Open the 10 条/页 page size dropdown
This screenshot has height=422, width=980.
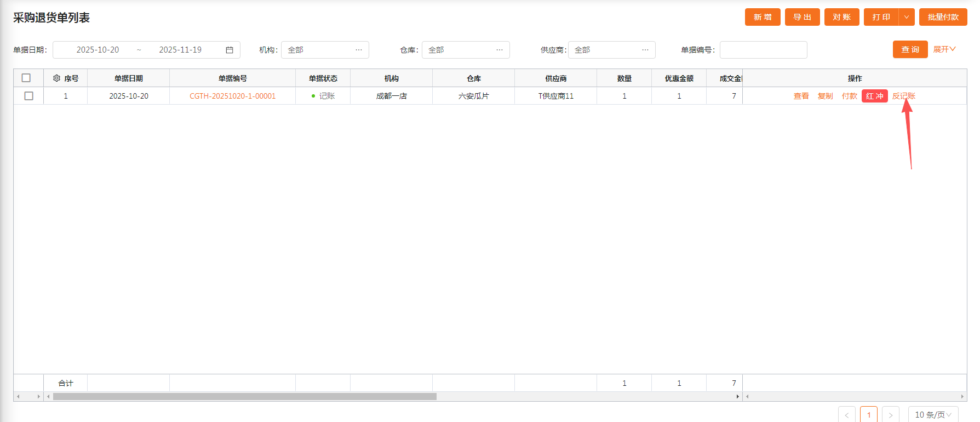point(933,414)
